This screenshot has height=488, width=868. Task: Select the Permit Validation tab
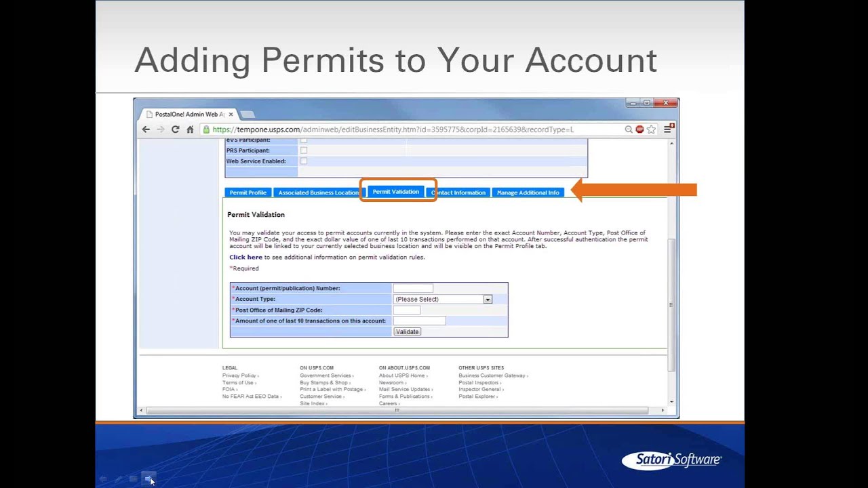coord(396,192)
